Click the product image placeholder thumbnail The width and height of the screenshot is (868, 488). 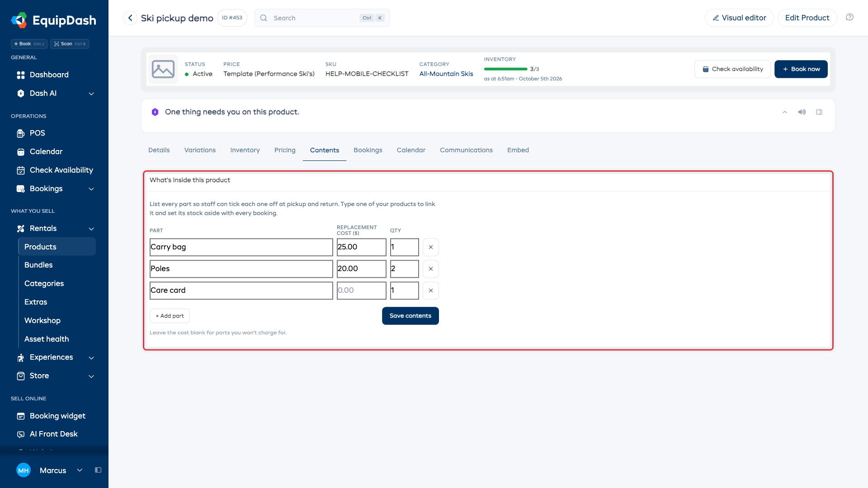[x=163, y=69]
